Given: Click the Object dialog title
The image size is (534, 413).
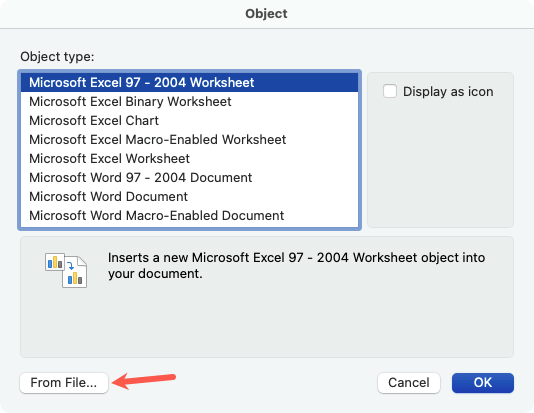Looking at the screenshot, I should click(x=266, y=14).
